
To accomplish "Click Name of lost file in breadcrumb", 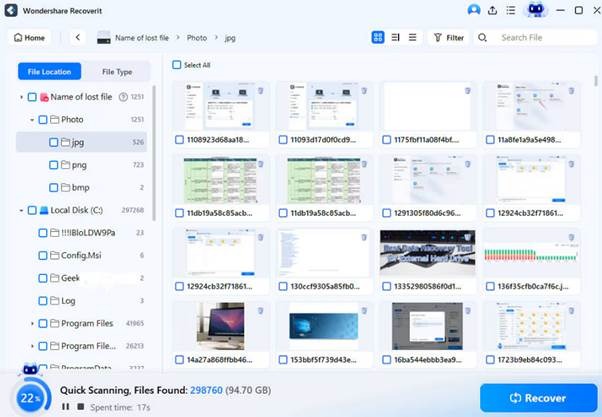I will (142, 38).
